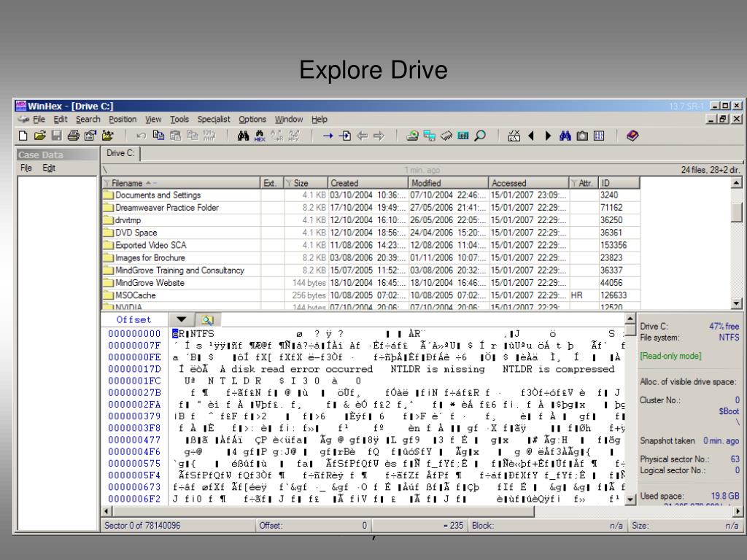Select the Dreamweaver Practice Folder row
The image size is (747, 560).
(371, 208)
